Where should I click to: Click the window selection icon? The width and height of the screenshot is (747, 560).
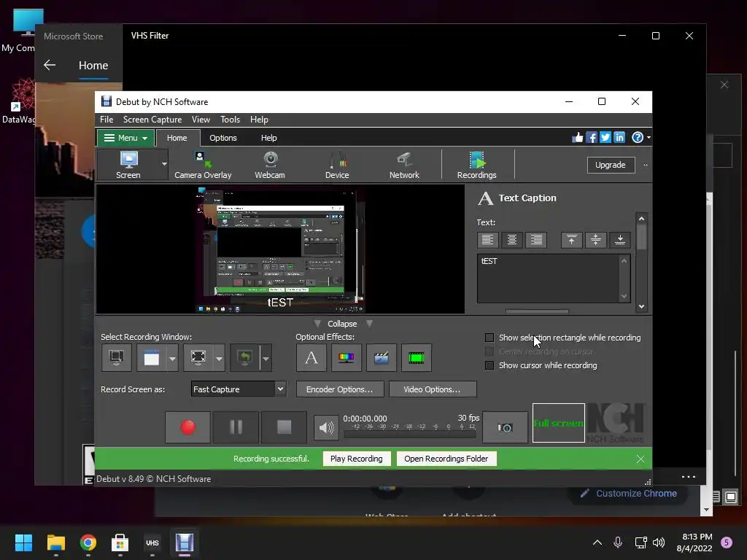pos(152,357)
